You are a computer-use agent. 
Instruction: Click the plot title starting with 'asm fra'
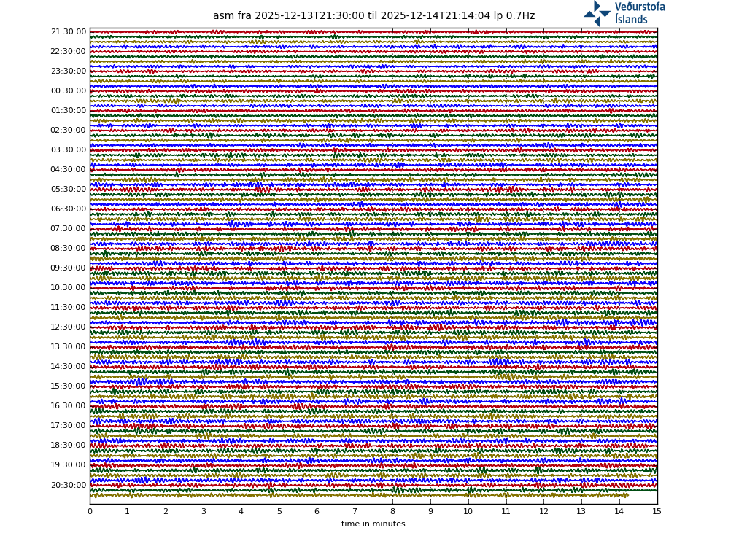[373, 16]
